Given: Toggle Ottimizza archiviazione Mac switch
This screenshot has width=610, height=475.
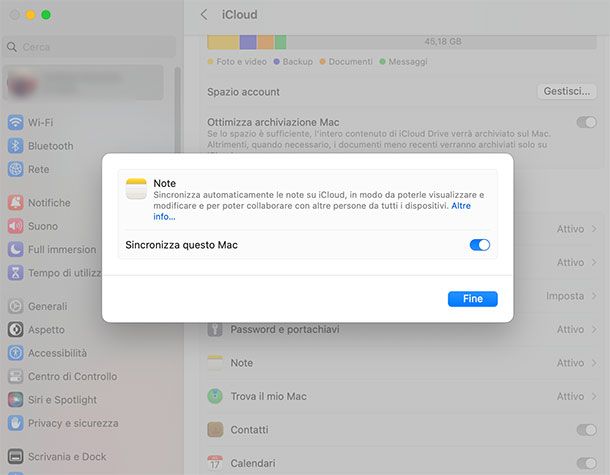Looking at the screenshot, I should click(x=587, y=122).
